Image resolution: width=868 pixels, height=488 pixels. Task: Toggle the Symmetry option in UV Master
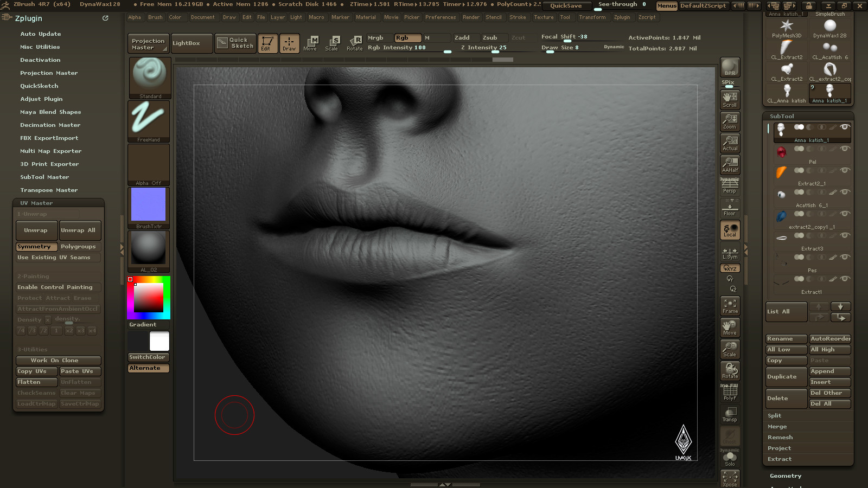(x=37, y=247)
